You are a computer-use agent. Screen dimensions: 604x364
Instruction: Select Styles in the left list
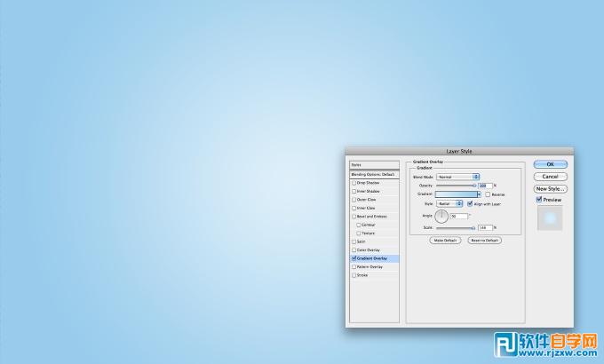pos(374,165)
